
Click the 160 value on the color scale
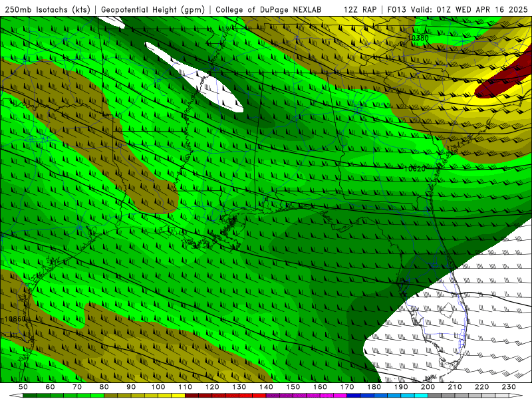tap(320, 387)
